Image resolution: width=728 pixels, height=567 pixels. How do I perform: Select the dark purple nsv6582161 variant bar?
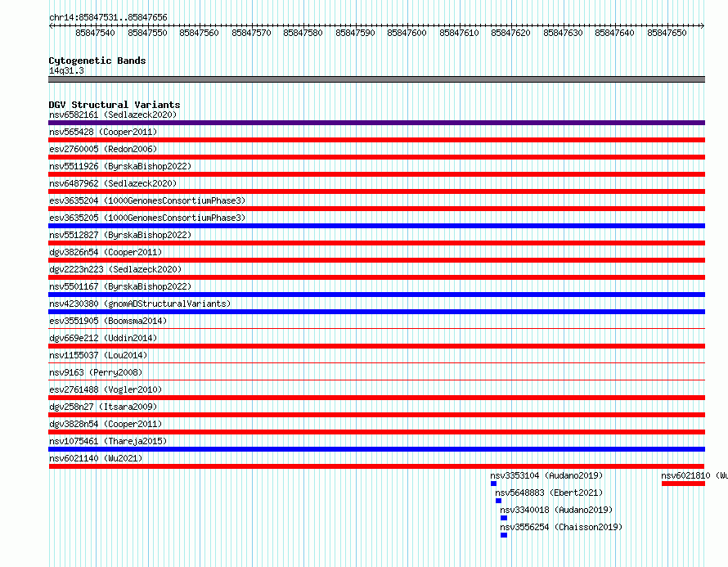pos(376,123)
